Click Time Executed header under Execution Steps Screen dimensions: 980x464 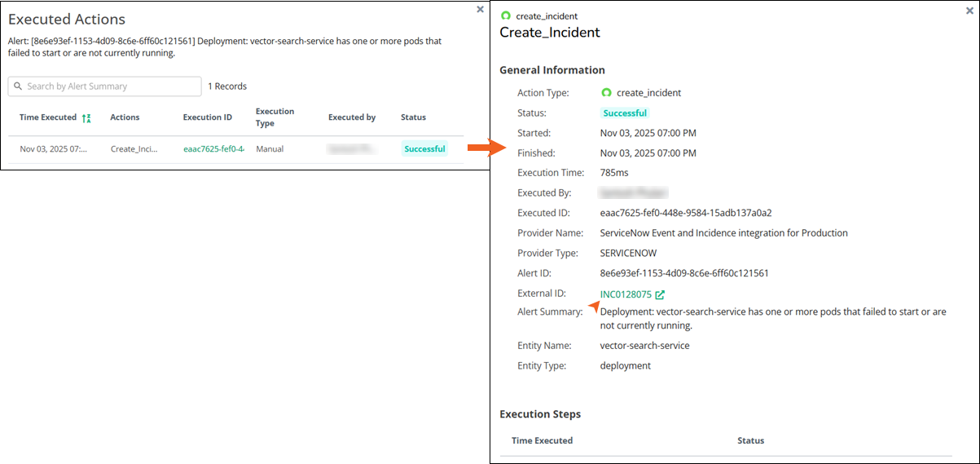542,440
